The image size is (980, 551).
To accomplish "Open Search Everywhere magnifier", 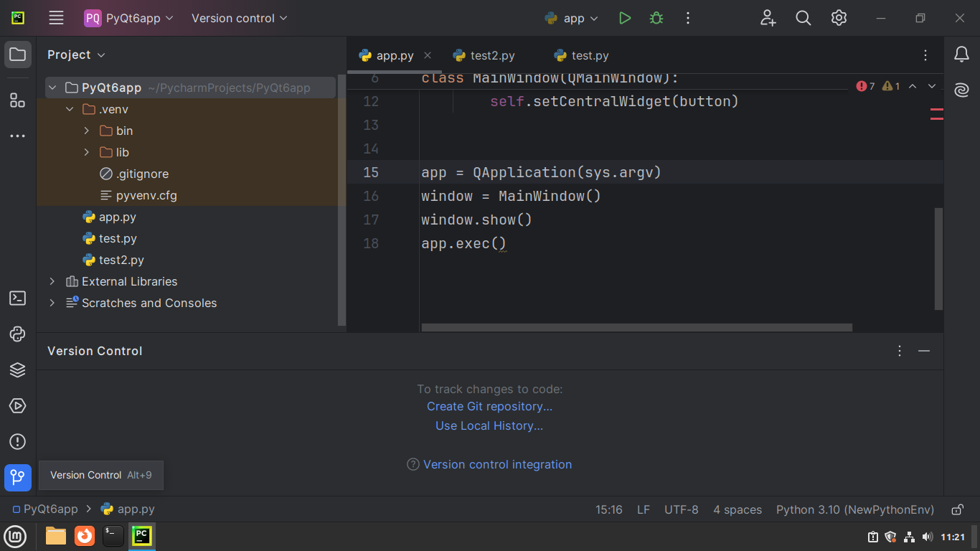I will 804,18.
